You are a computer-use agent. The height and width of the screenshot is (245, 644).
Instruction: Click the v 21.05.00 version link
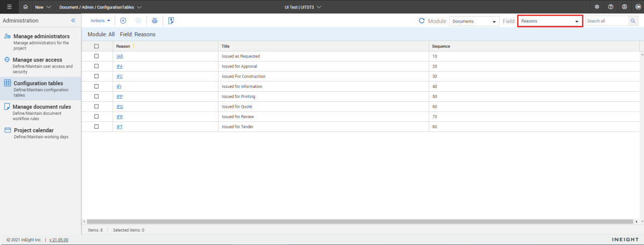tap(58, 240)
